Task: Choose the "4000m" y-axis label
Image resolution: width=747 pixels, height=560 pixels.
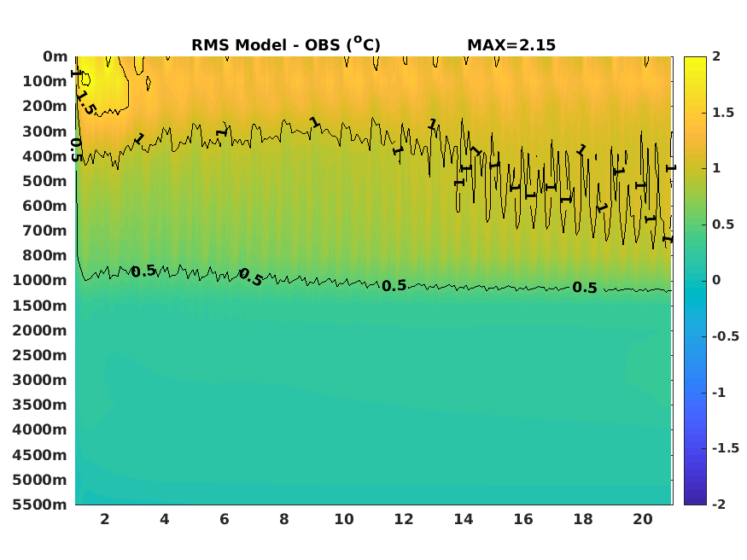Action: click(x=39, y=429)
